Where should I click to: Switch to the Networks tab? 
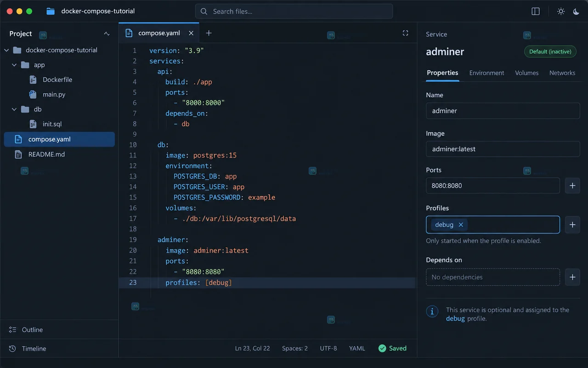(562, 73)
